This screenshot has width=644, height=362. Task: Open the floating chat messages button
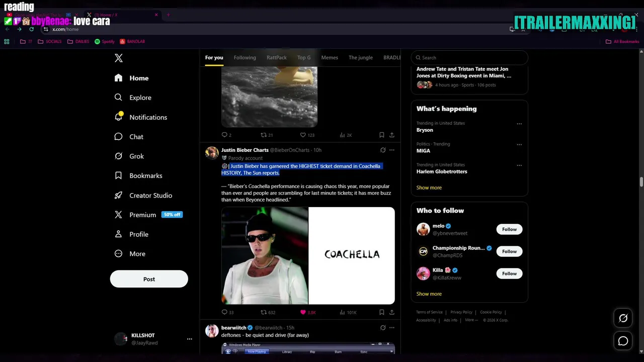[623, 341]
